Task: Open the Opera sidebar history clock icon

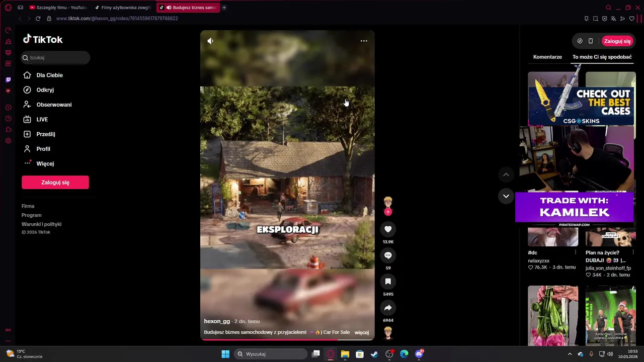Action: pos(8,119)
